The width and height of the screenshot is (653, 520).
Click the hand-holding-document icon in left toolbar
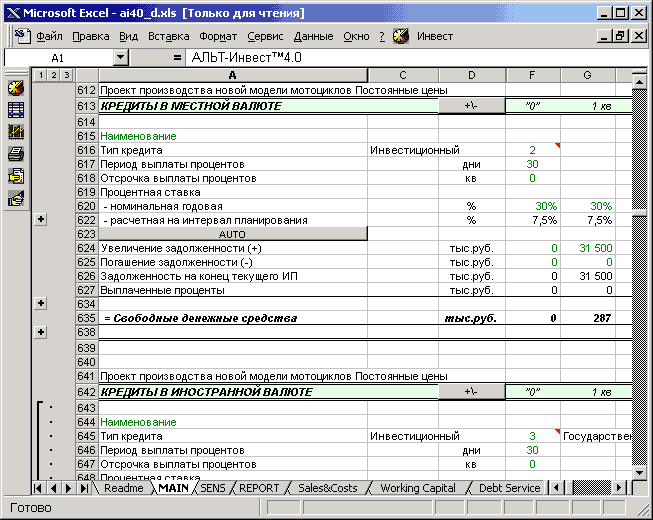click(x=16, y=176)
